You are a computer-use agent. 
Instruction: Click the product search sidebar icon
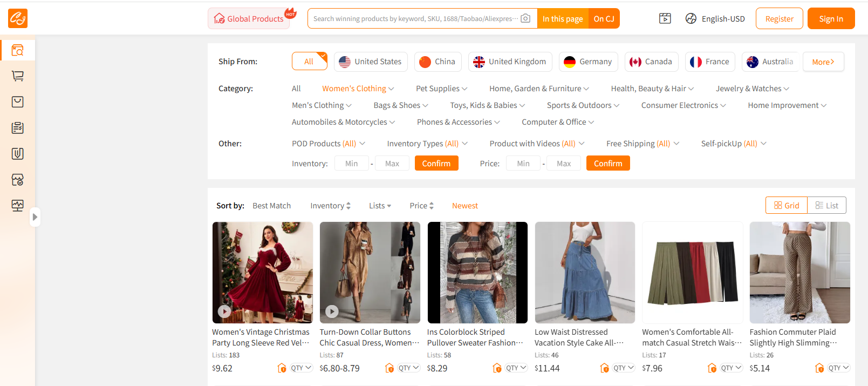(x=18, y=50)
